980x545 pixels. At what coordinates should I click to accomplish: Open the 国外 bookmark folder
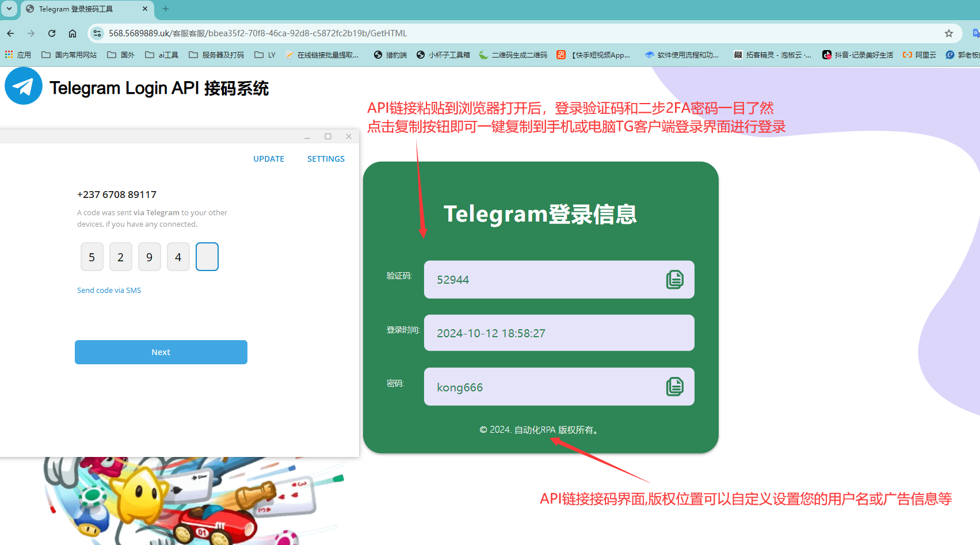click(x=121, y=55)
